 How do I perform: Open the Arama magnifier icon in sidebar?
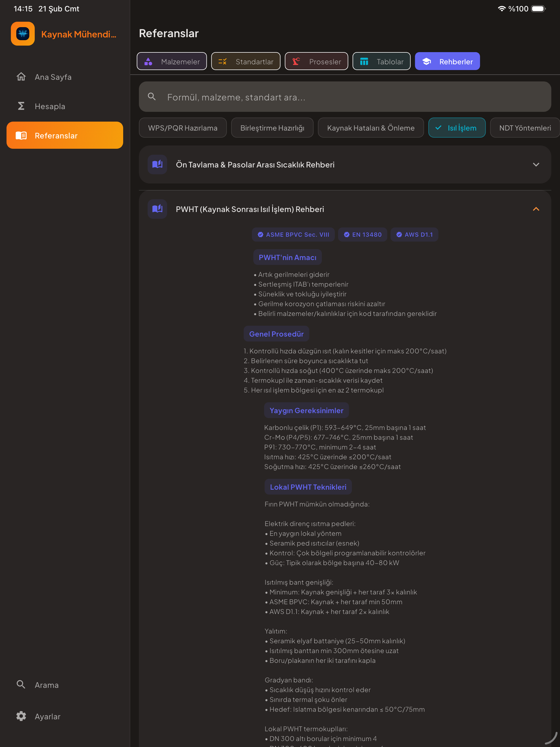(21, 685)
